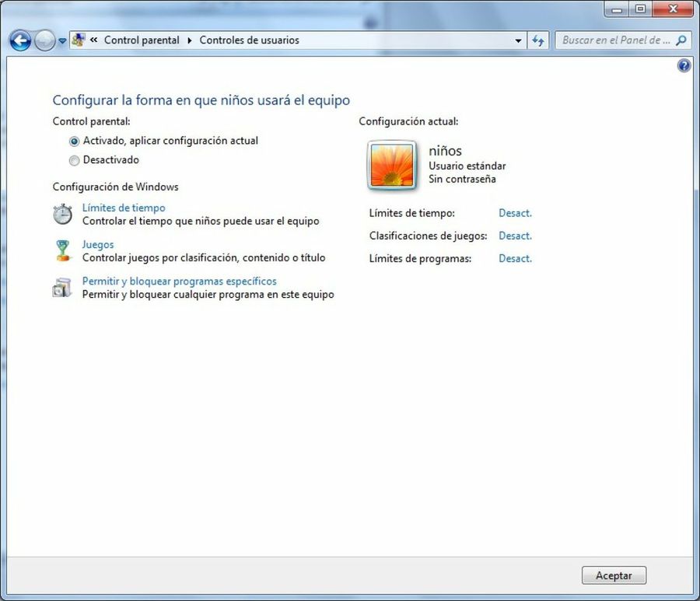Click the programs icon beside Permitir y bloquear
The height and width of the screenshot is (601, 700).
point(62,288)
